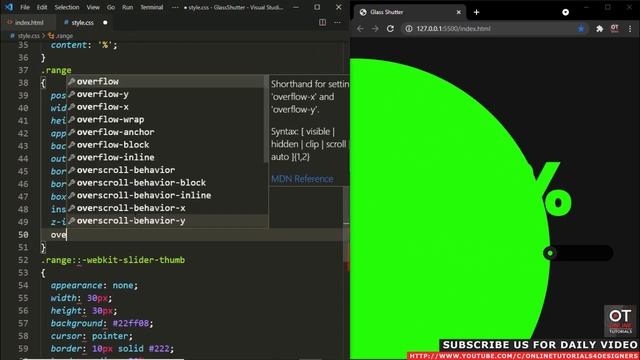
Task: Open the editor More Actions menu
Action: click(337, 22)
